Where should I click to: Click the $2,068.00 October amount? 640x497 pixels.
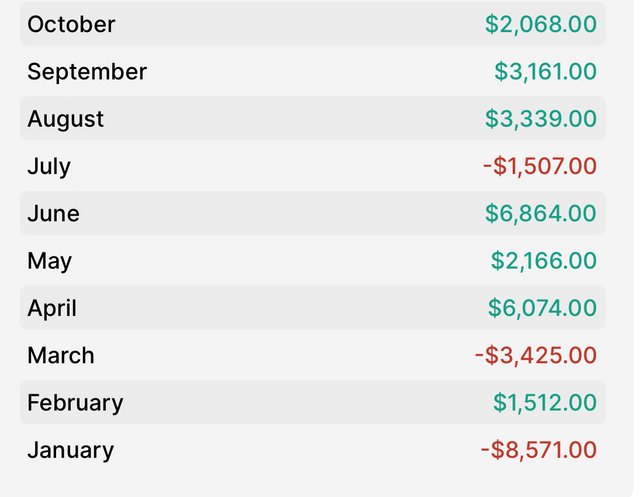point(541,24)
